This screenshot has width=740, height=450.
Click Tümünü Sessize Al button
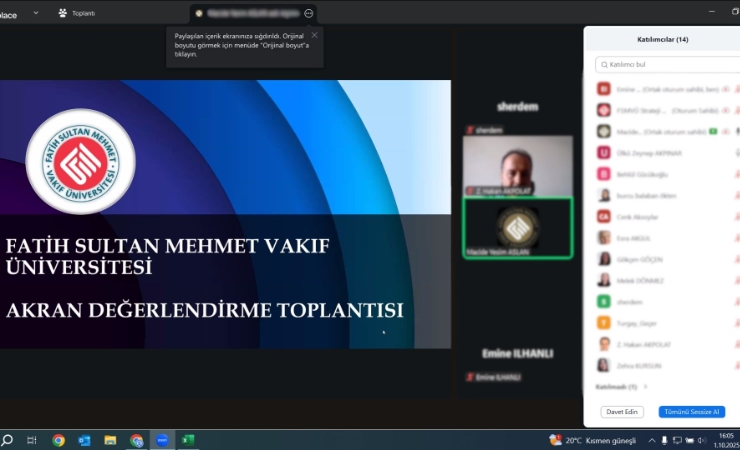click(691, 412)
